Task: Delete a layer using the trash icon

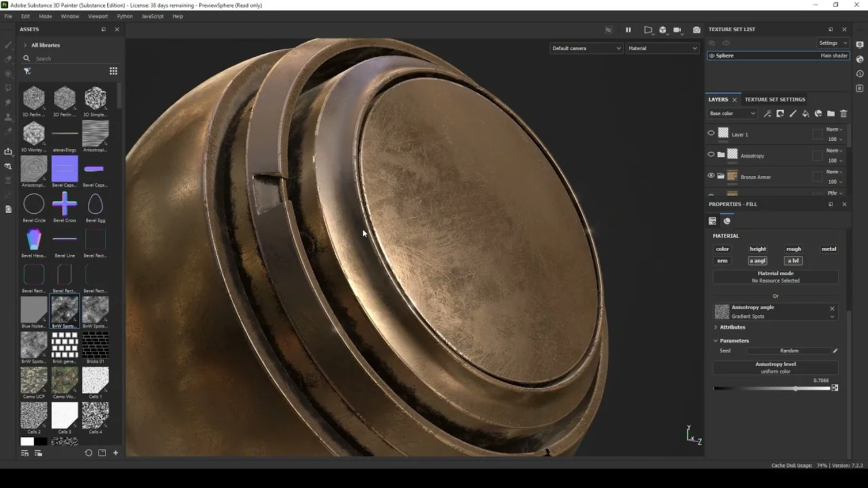Action: pyautogui.click(x=844, y=113)
